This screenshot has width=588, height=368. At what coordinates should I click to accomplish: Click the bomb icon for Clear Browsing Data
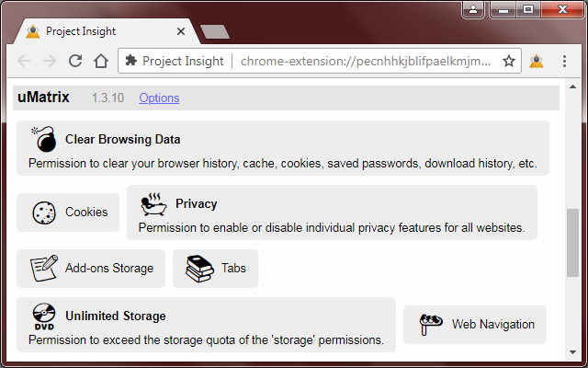click(43, 140)
